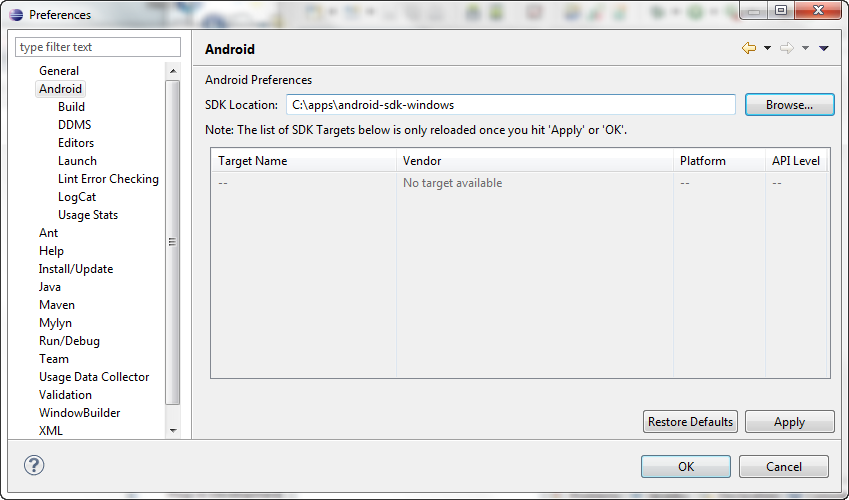Select XML in the tree
849x500 pixels.
(51, 431)
